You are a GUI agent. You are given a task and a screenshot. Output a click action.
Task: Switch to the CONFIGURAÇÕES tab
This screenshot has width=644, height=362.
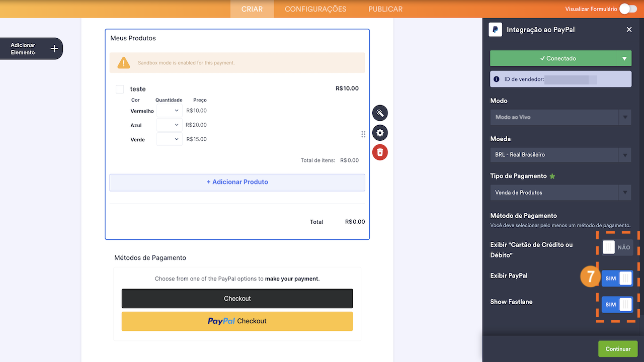click(x=315, y=9)
